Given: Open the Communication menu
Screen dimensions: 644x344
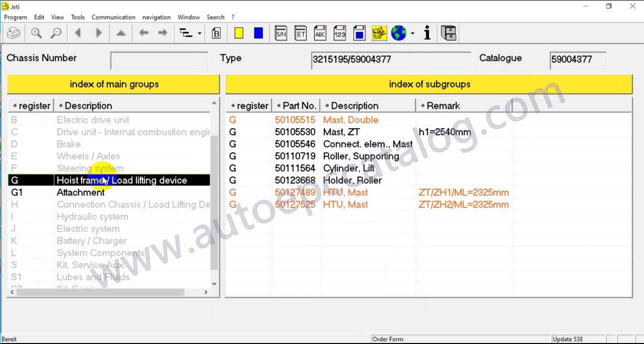Looking at the screenshot, I should click(113, 17).
